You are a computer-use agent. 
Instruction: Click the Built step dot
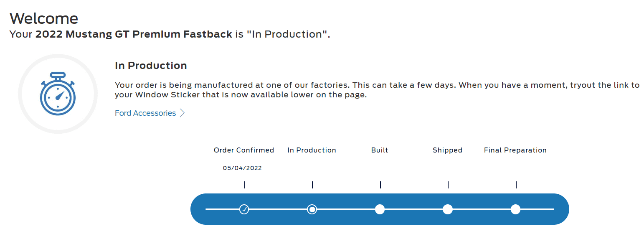click(x=380, y=209)
